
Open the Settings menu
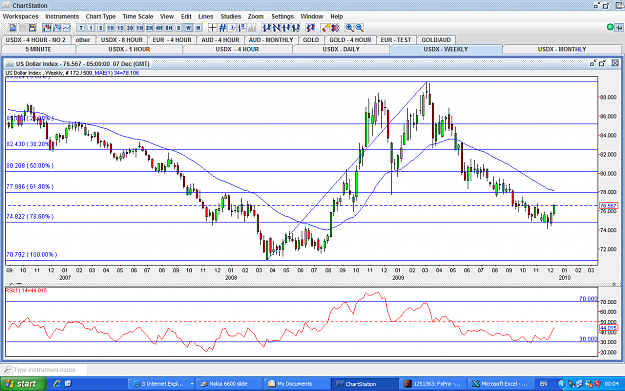tap(283, 16)
